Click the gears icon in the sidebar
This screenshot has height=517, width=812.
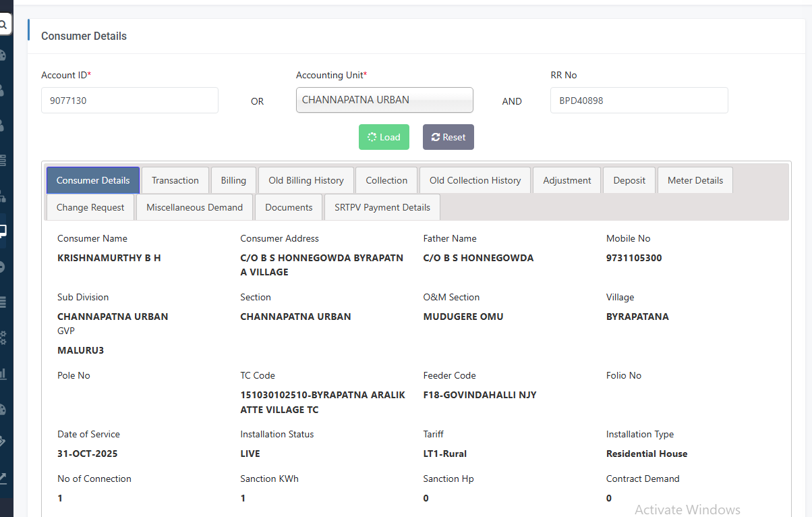(3, 337)
